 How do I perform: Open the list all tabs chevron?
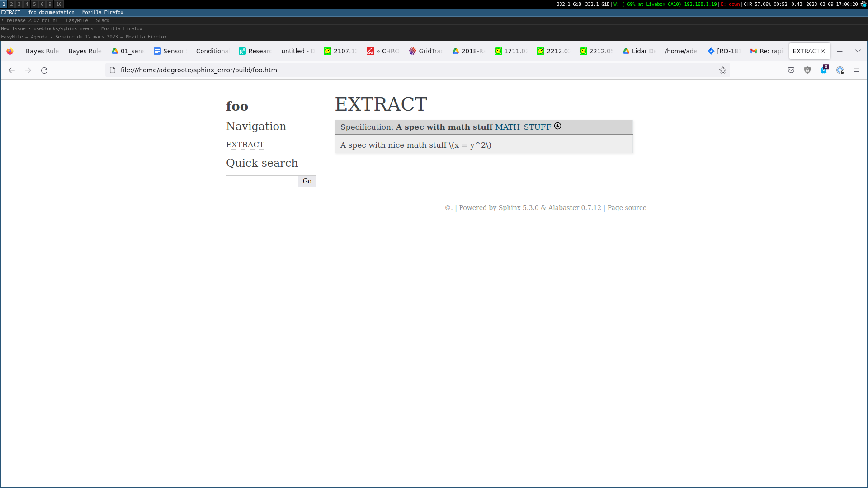[x=858, y=51]
